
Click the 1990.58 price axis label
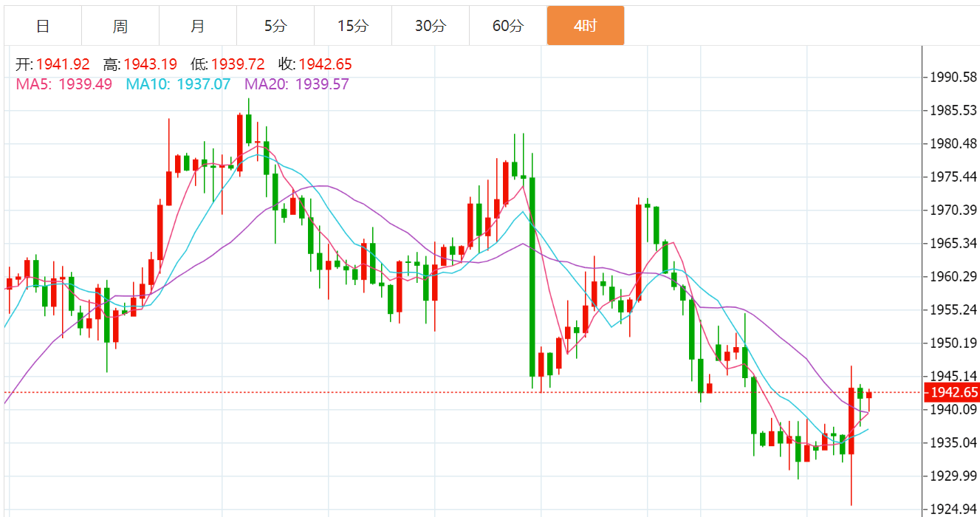[953, 78]
